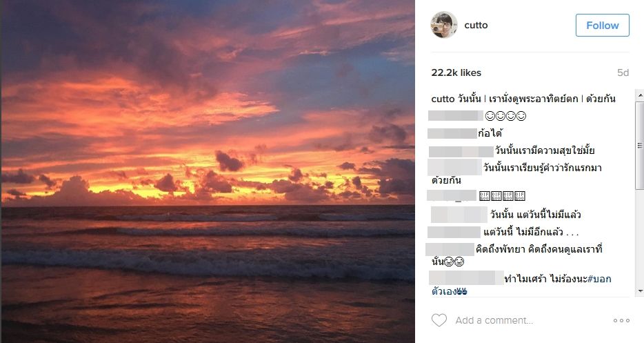The width and height of the screenshot is (644, 343).
Task: Click the Follow button
Action: tap(602, 25)
